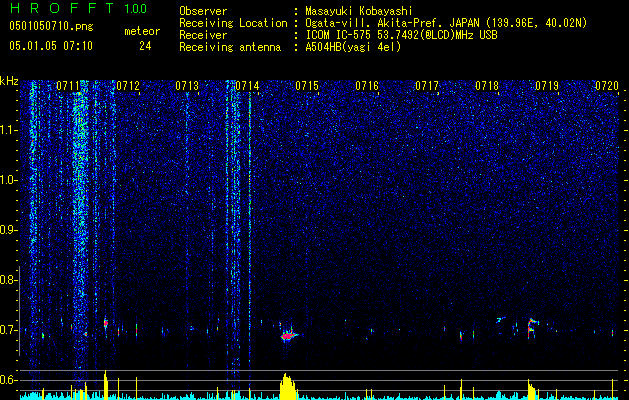Select the filename 0501050710.png
Image resolution: width=629 pixels, height=400 pixels.
pos(51,26)
